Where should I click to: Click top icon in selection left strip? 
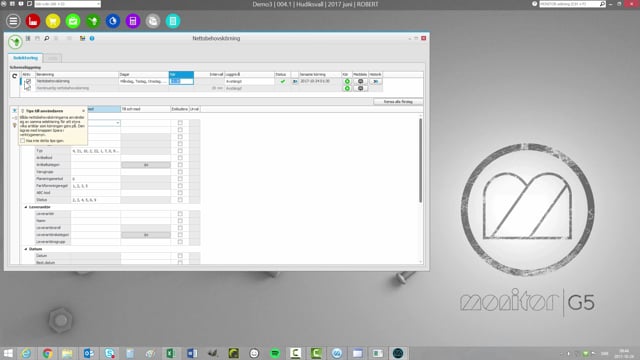coord(15,111)
